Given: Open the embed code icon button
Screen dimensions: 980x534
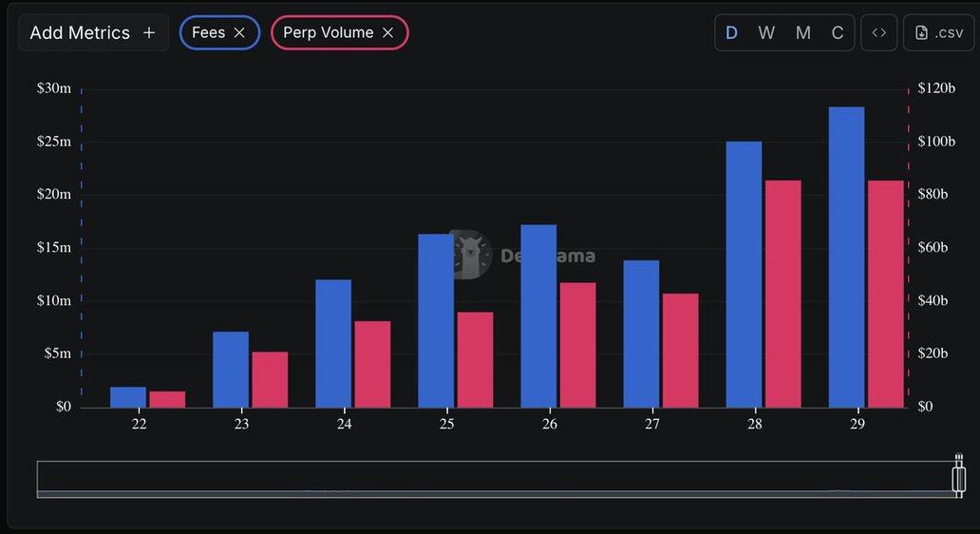Looking at the screenshot, I should (878, 32).
